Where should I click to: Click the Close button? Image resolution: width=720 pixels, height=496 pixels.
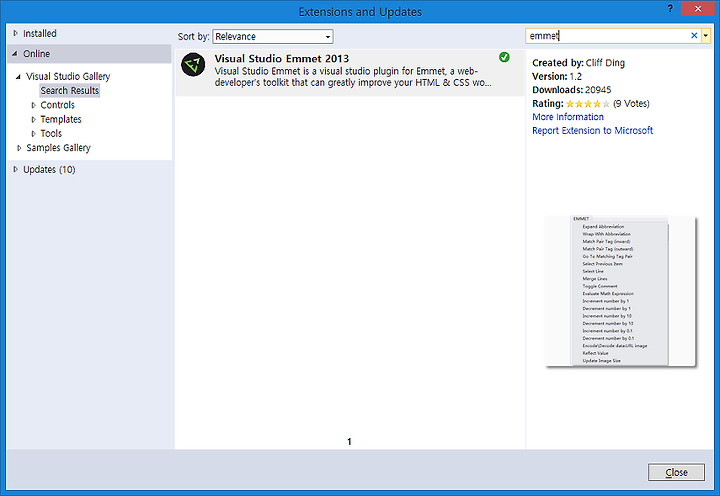click(676, 472)
